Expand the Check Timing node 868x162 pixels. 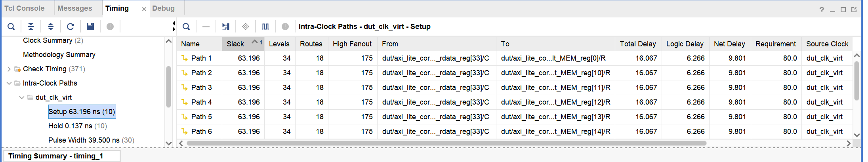[x=9, y=69]
